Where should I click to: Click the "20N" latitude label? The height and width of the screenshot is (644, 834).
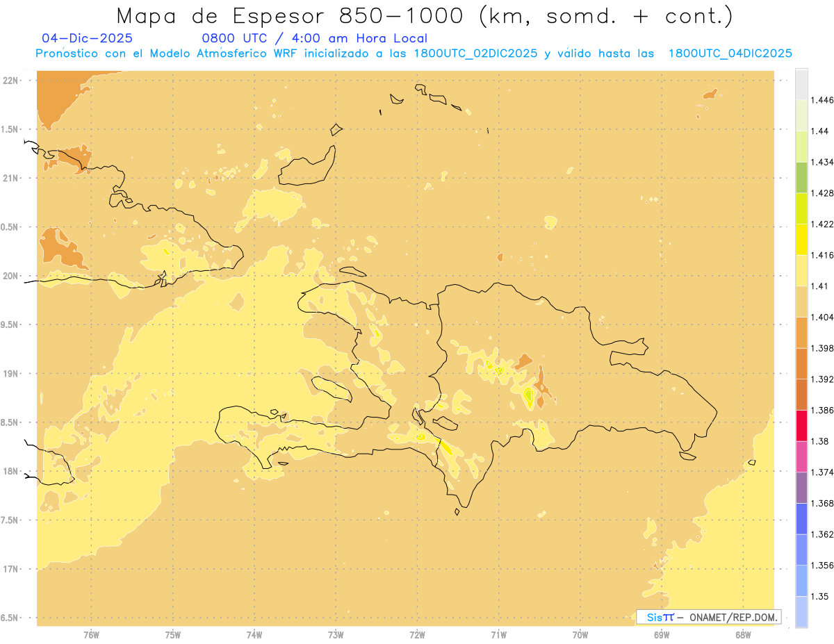pos(11,276)
